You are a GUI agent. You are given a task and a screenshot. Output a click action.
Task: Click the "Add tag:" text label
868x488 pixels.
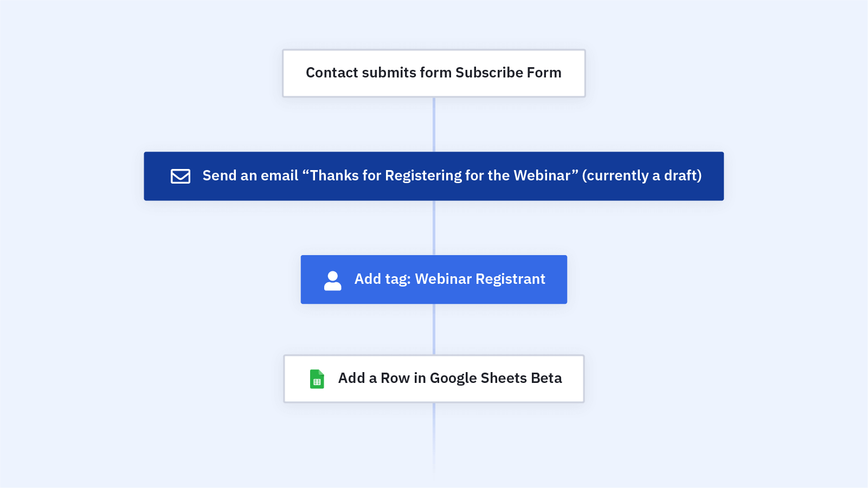point(383,279)
